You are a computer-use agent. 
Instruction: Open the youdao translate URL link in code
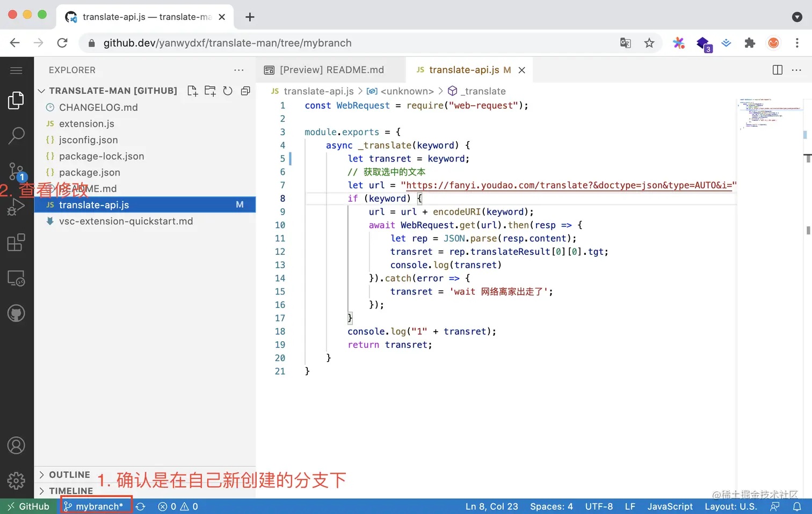click(569, 185)
